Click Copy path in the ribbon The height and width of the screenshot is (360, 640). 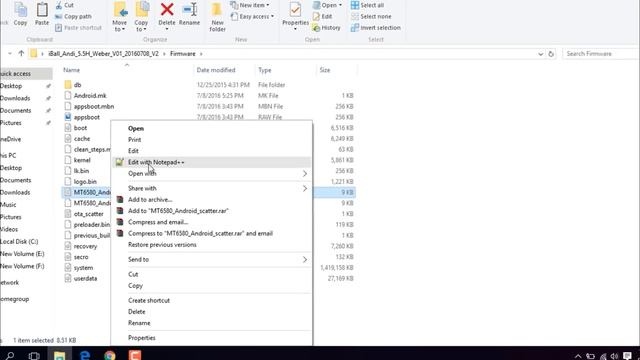[73, 16]
